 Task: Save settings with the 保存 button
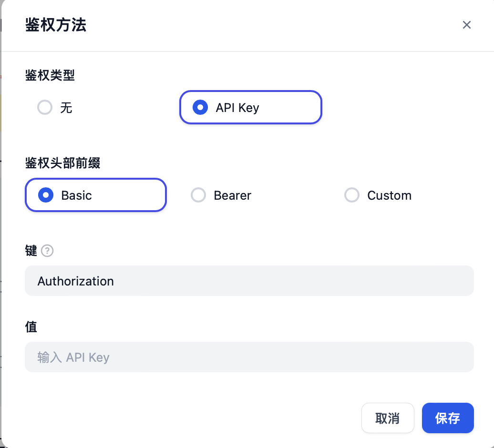pos(448,418)
